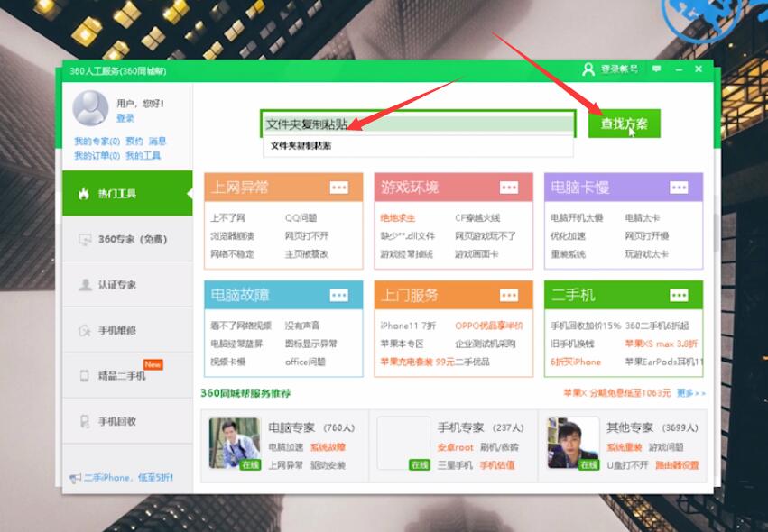Open more options on 电脑卡慢 card
The height and width of the screenshot is (532, 768).
click(x=679, y=188)
